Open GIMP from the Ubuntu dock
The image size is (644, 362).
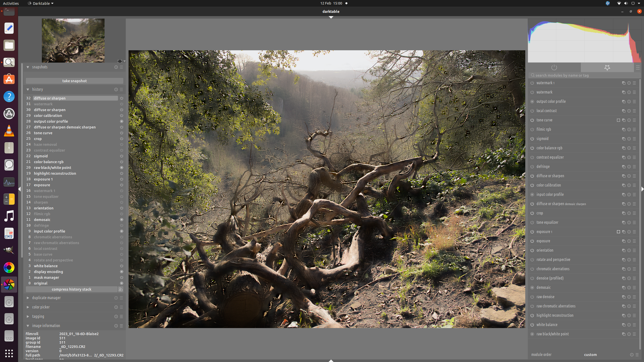(9, 250)
